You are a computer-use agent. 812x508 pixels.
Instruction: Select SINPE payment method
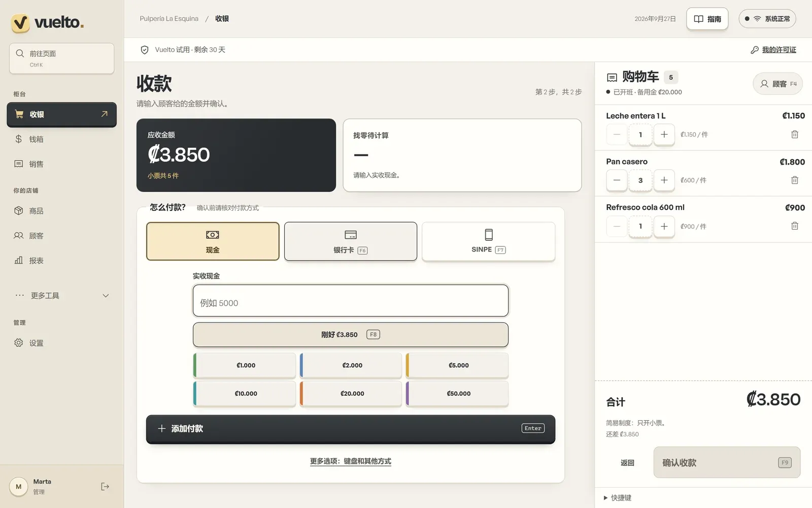488,241
